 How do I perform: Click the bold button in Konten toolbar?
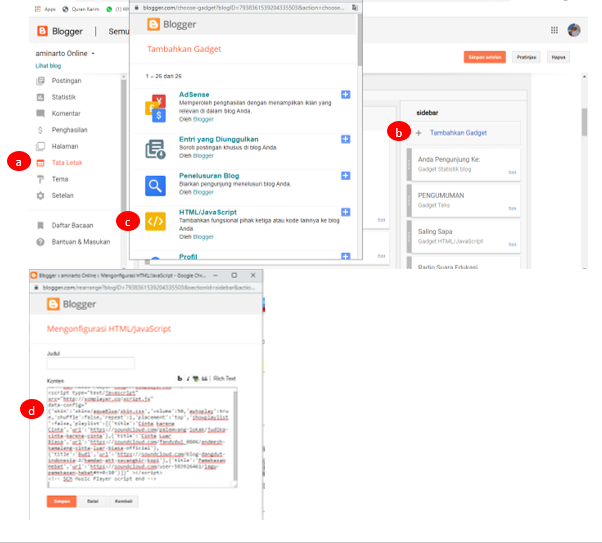click(179, 379)
